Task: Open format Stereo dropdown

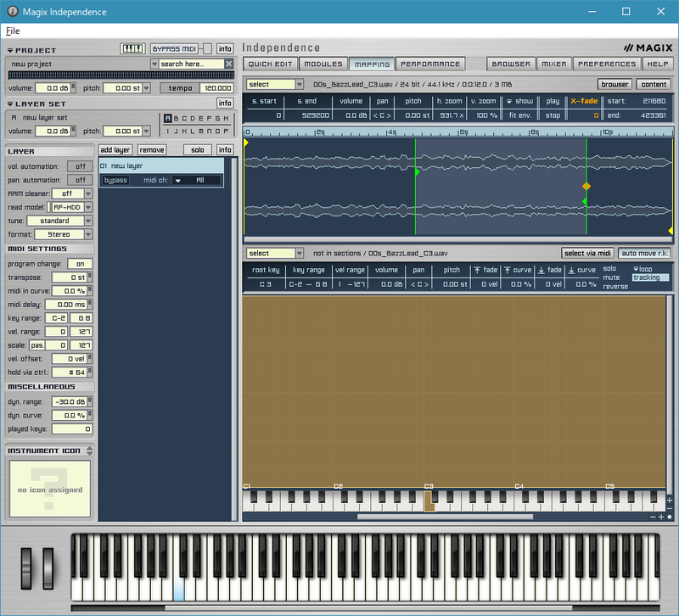Action: [x=88, y=234]
